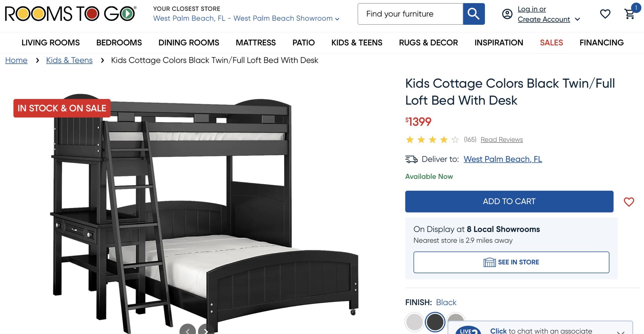Open the Create Account dropdown chevron
644x334 pixels.
pos(578,19)
